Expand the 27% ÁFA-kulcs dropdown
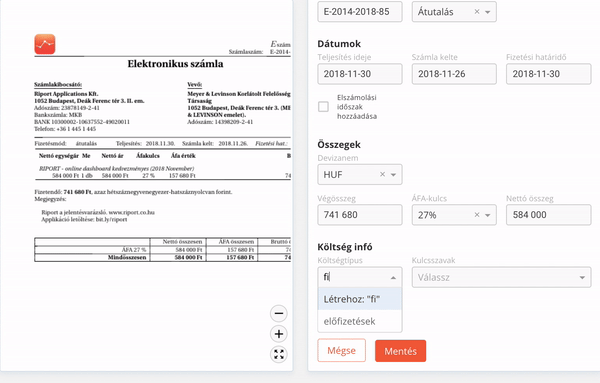Screen dimensions: 600x383 point(488,215)
